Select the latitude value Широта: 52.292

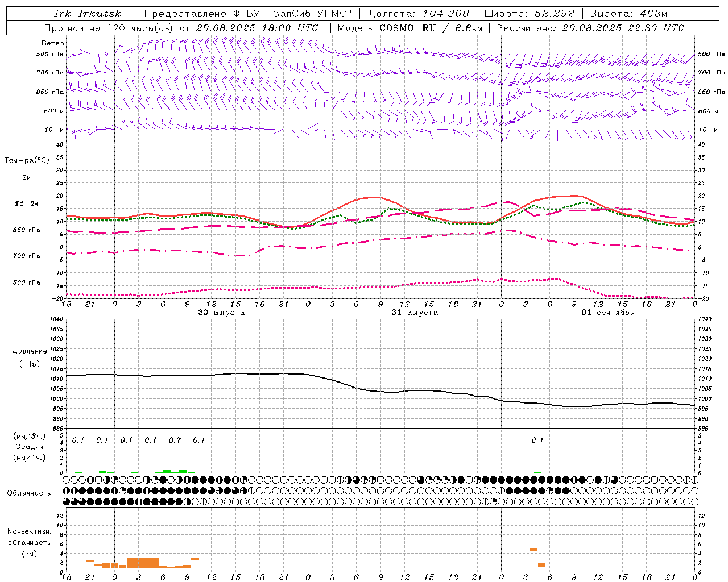coord(530,14)
